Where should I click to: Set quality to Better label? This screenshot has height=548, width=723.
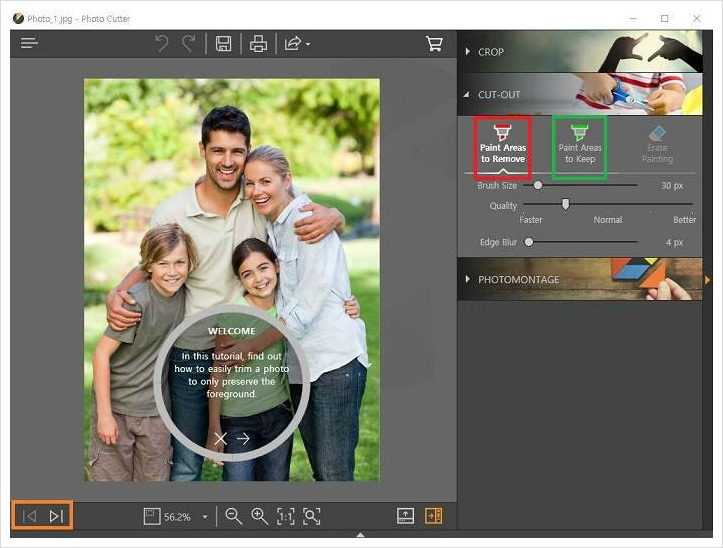point(684,220)
